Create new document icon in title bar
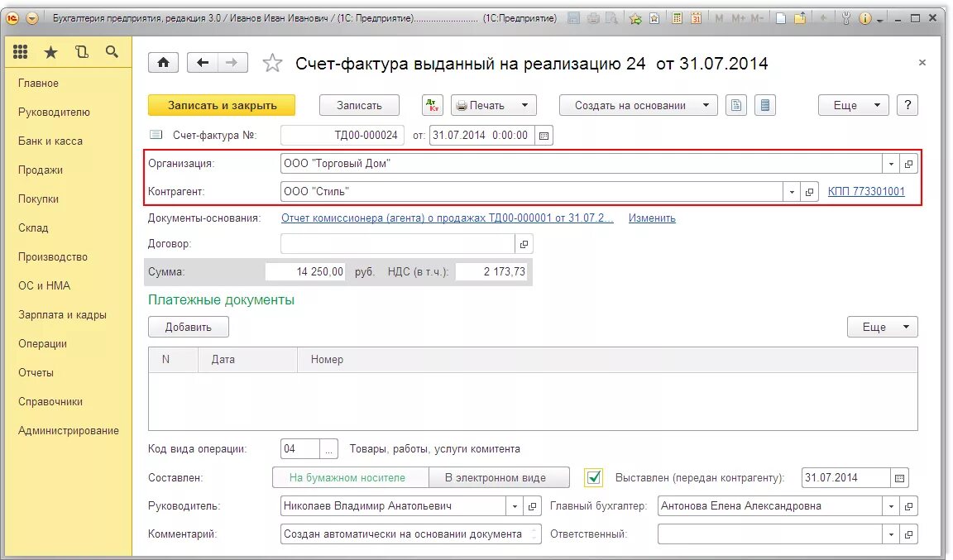953x560 pixels. pos(781,18)
